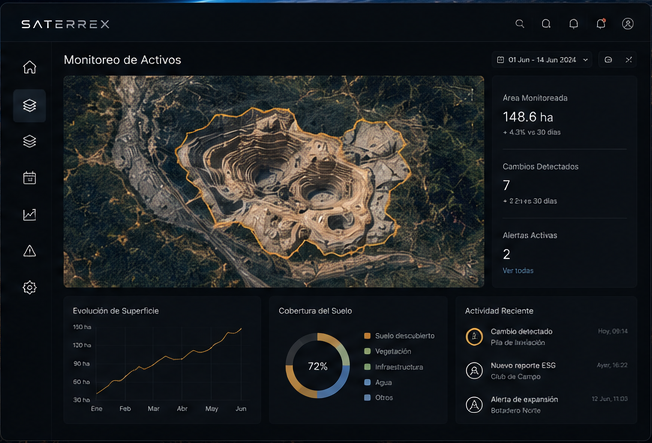Viewport: 652px width, 443px height.
Task: Open the calendar section in sidebar
Action: point(30,178)
